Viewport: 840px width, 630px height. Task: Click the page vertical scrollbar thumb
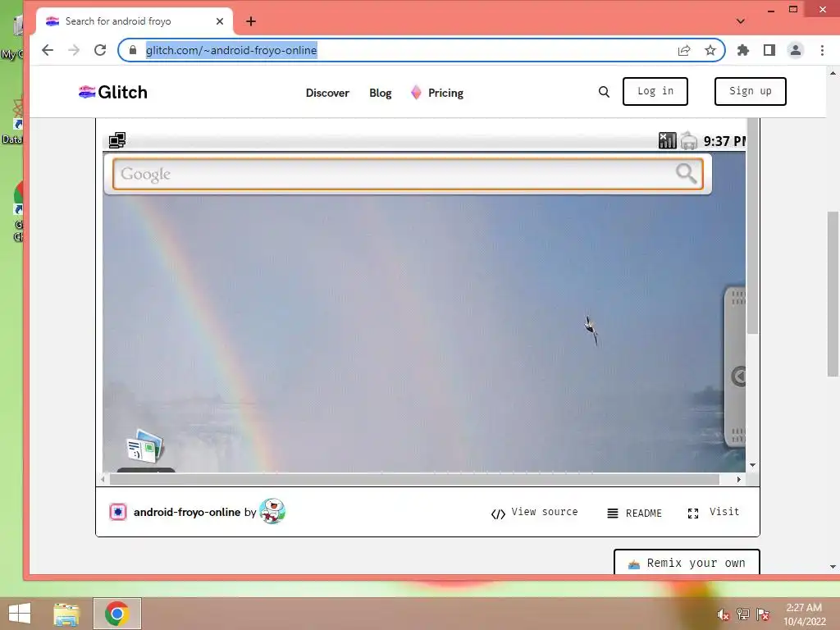833,294
